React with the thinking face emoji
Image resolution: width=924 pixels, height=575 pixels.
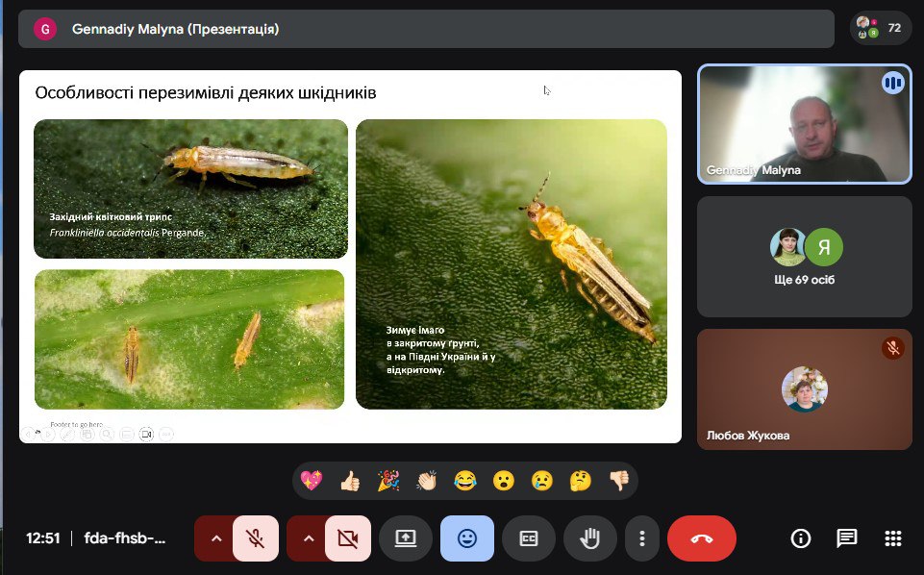(580, 481)
